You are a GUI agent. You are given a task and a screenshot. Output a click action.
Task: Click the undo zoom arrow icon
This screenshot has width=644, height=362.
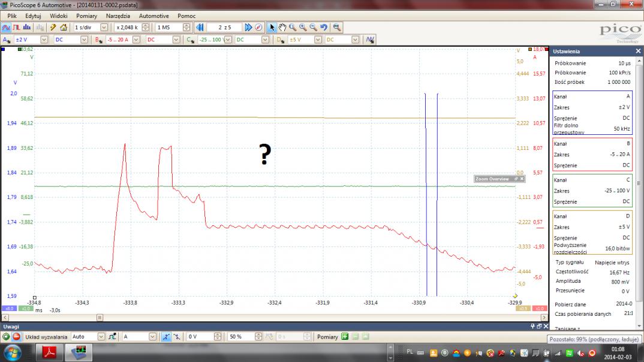pyautogui.click(x=324, y=28)
